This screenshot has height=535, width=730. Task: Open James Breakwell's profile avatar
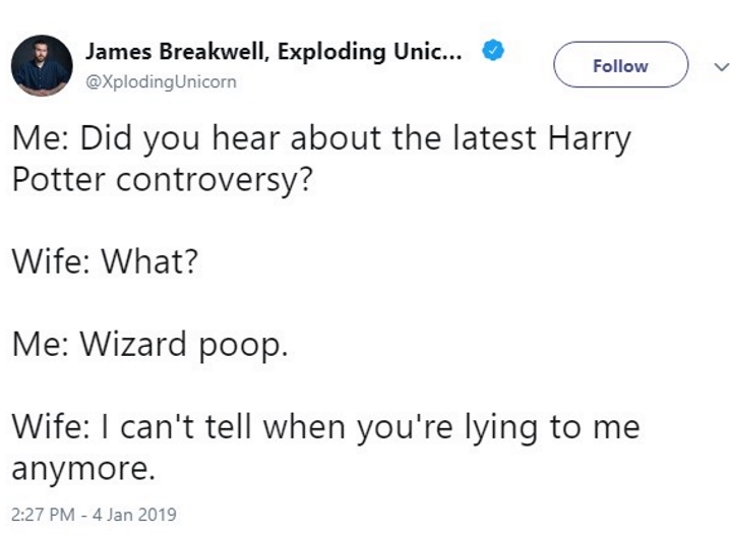41,65
